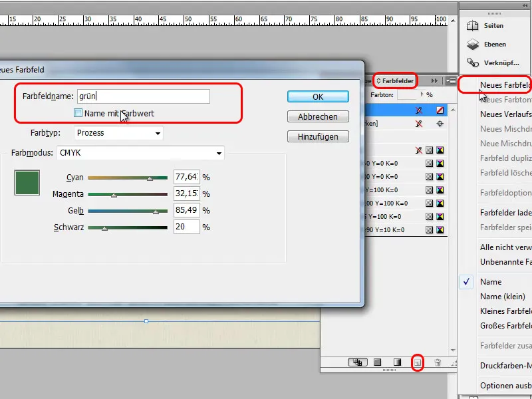Click into the Farbfeldname text field
The height and width of the screenshot is (399, 532).
pyautogui.click(x=144, y=96)
